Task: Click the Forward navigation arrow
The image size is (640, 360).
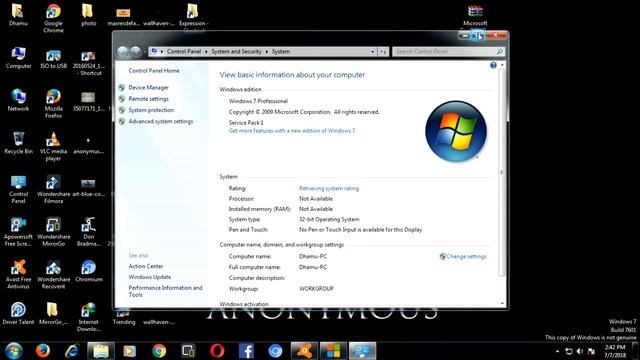Action: (x=136, y=51)
